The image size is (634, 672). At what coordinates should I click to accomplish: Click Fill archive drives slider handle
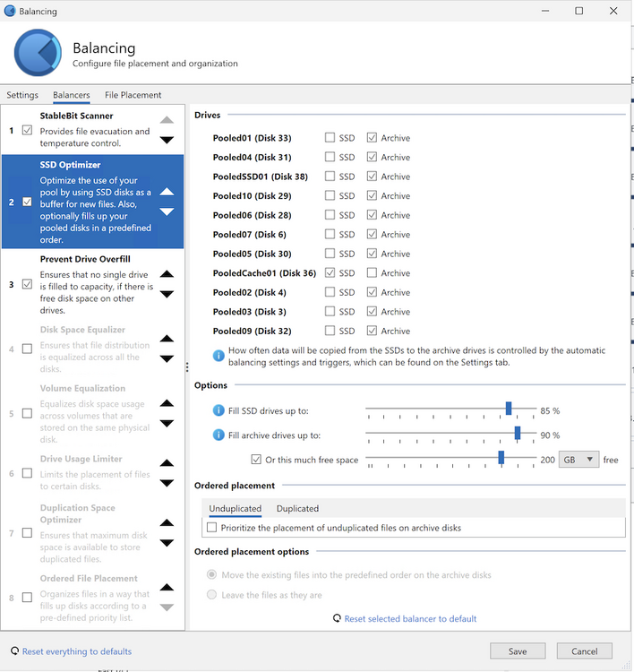click(518, 433)
